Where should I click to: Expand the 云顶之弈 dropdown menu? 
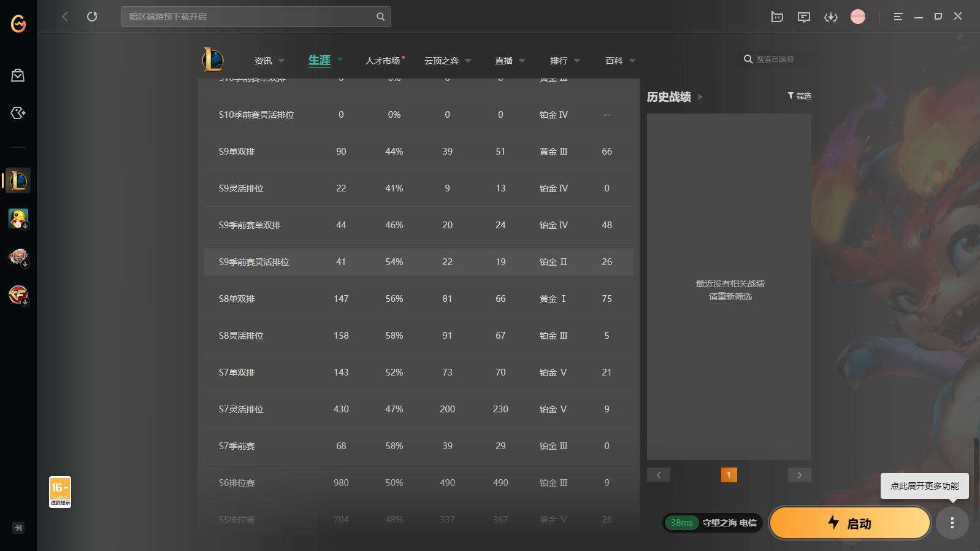pyautogui.click(x=448, y=61)
